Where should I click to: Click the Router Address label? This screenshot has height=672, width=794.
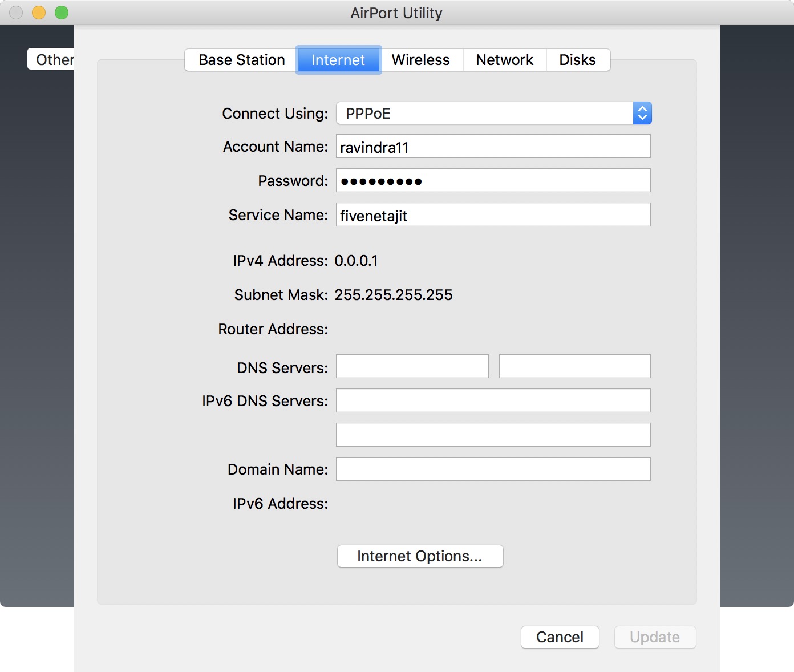pyautogui.click(x=273, y=329)
